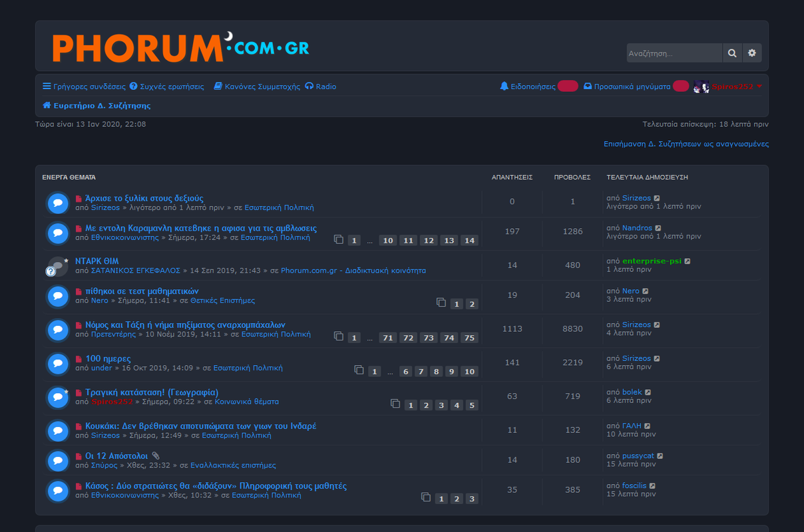Open author profile ΣΑΤΑΝΙΚΟΣ ΕΓΚΕΦΑΛΟΣ
804x532 pixels.
(x=136, y=271)
